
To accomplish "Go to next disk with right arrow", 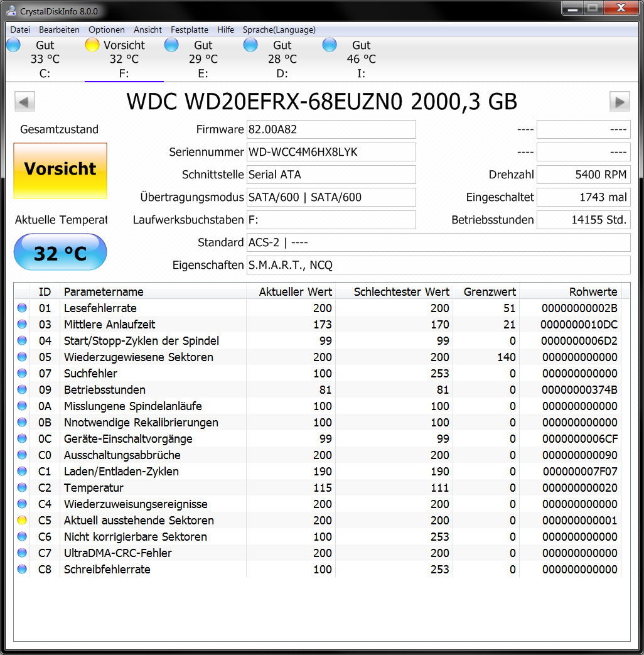I will click(620, 102).
